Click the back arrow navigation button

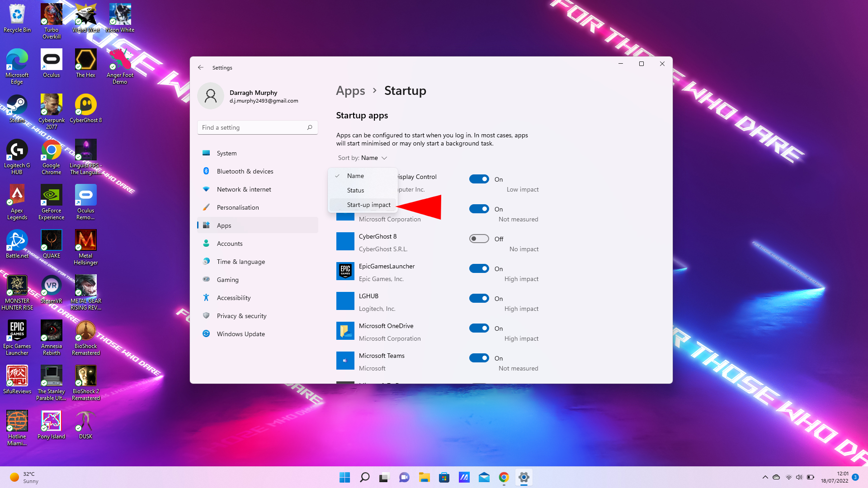(201, 67)
